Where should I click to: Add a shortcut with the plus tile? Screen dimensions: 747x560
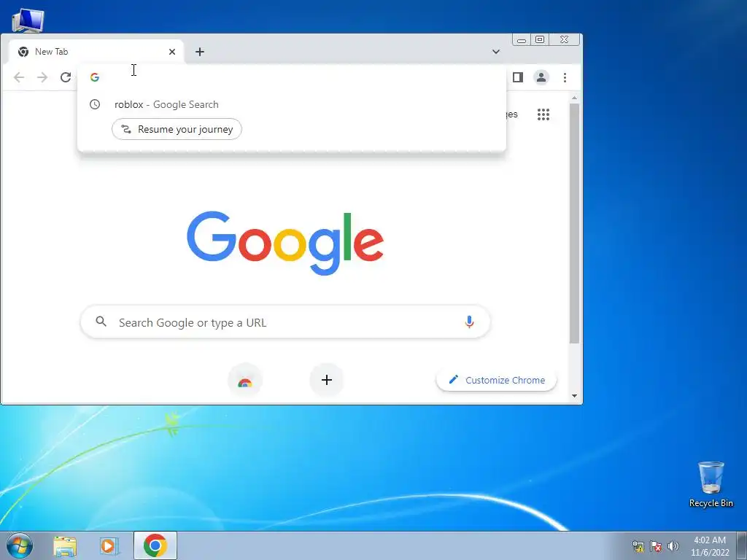(327, 380)
